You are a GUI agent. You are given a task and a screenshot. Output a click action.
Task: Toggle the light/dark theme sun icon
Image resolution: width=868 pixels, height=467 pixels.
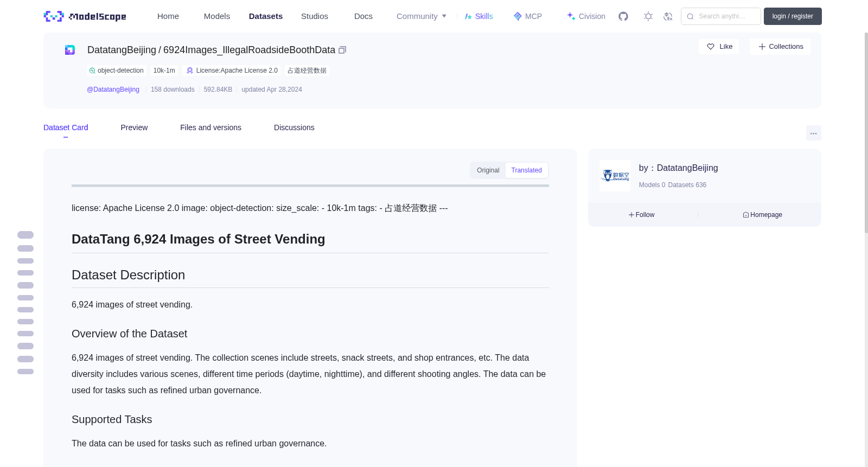coord(648,16)
